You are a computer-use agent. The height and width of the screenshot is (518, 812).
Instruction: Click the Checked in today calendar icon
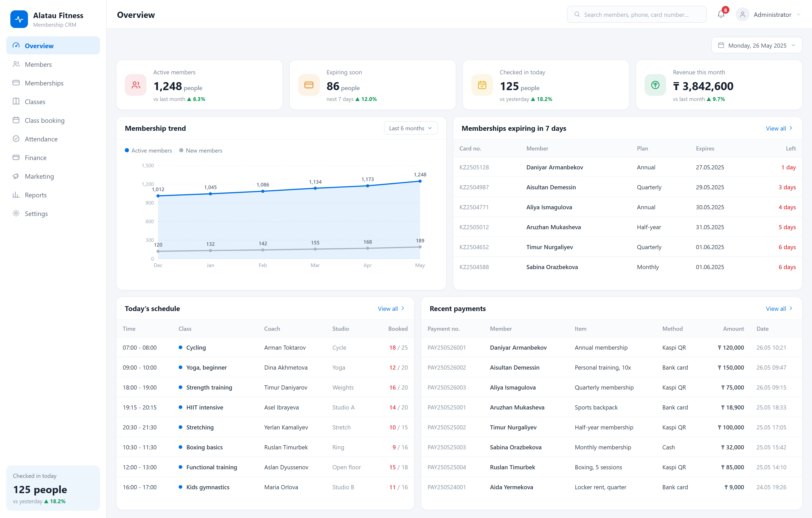[x=482, y=85]
